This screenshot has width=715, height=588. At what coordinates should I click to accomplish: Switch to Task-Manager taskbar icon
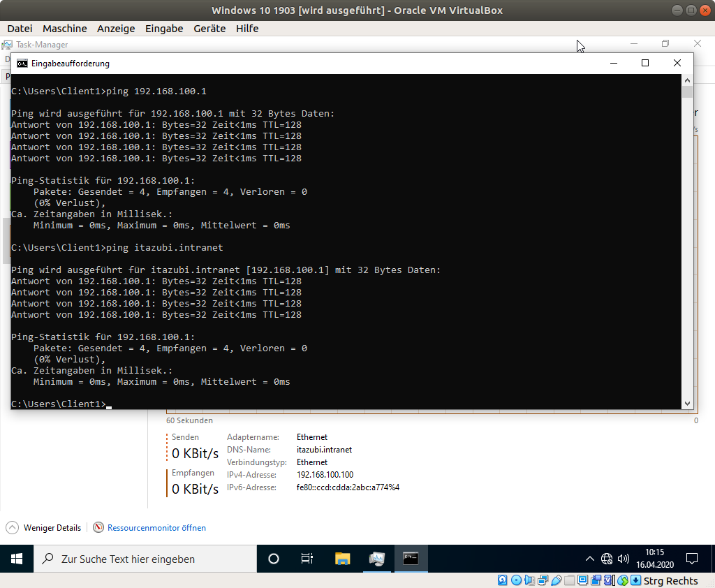[x=376, y=559]
